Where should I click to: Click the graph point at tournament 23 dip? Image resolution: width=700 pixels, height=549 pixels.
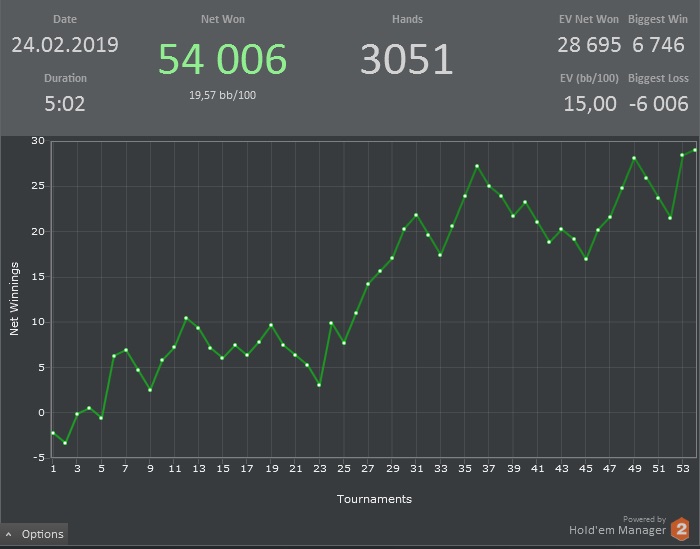(319, 385)
